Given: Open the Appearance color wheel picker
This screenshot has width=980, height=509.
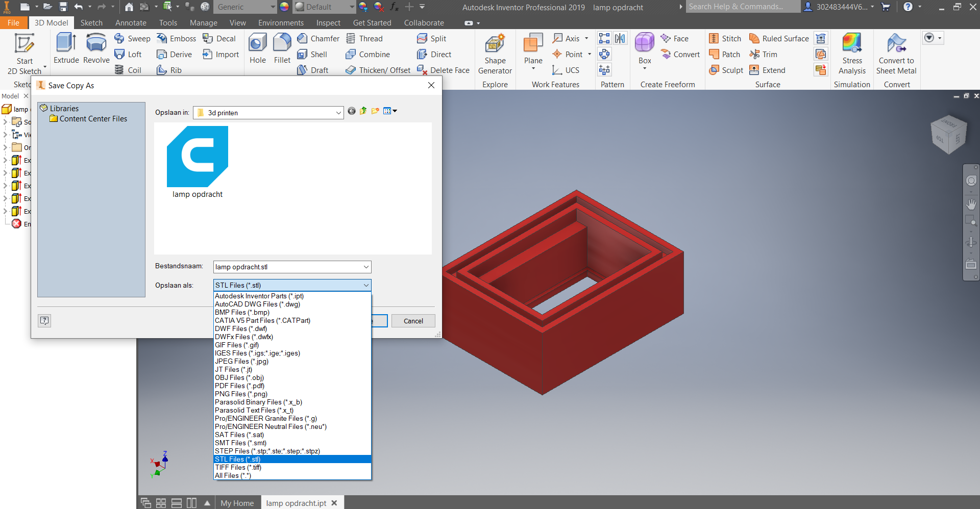Looking at the screenshot, I should pos(284,7).
